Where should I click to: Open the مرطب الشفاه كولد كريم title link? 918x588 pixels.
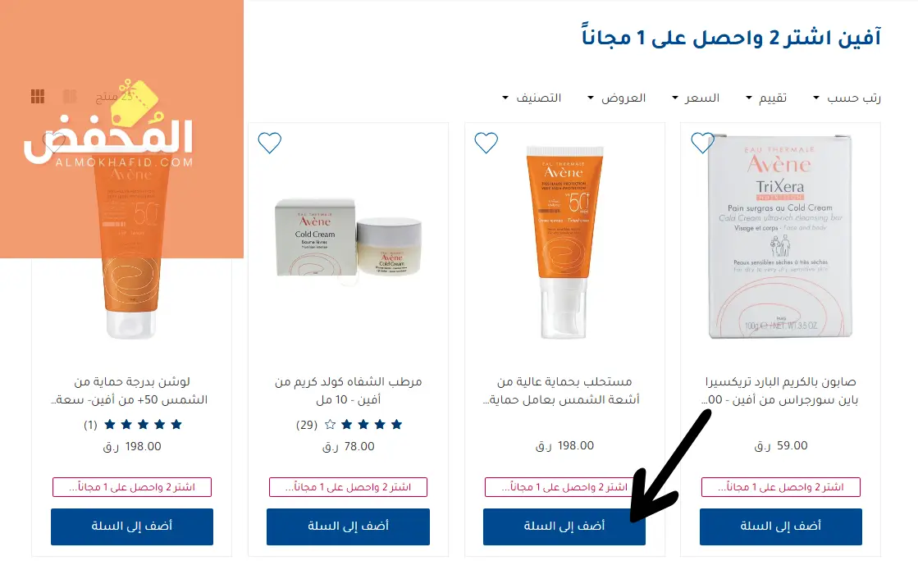click(x=349, y=390)
